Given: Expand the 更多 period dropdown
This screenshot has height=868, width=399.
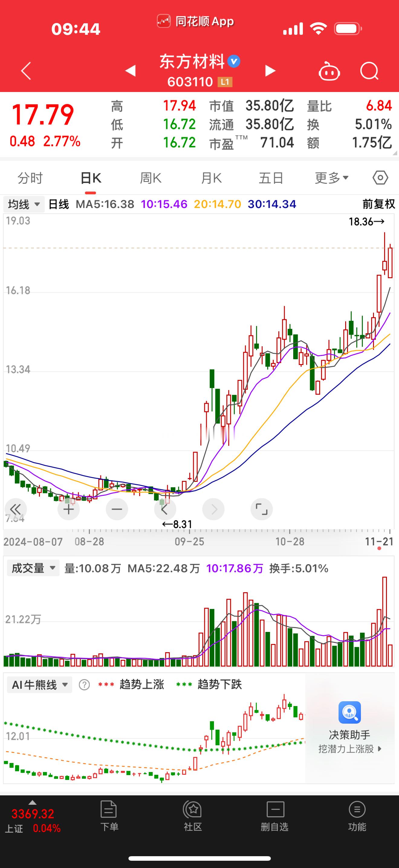Looking at the screenshot, I should coord(332,178).
